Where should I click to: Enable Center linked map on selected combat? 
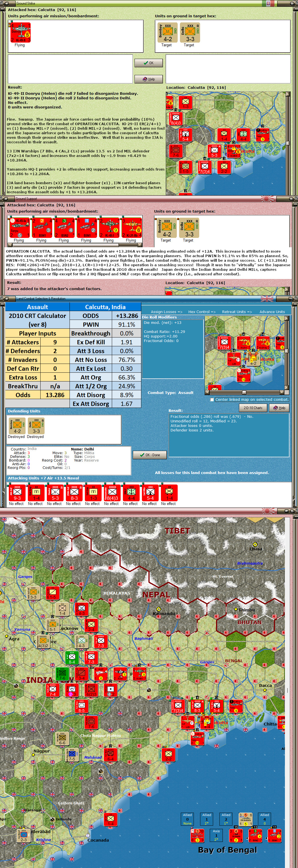tap(212, 399)
